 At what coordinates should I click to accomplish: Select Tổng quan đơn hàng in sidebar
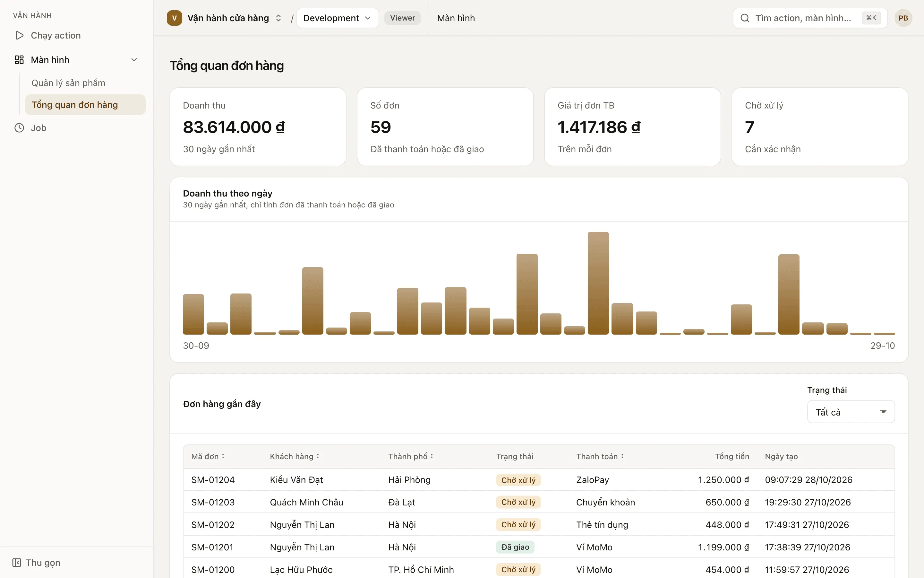(85, 105)
